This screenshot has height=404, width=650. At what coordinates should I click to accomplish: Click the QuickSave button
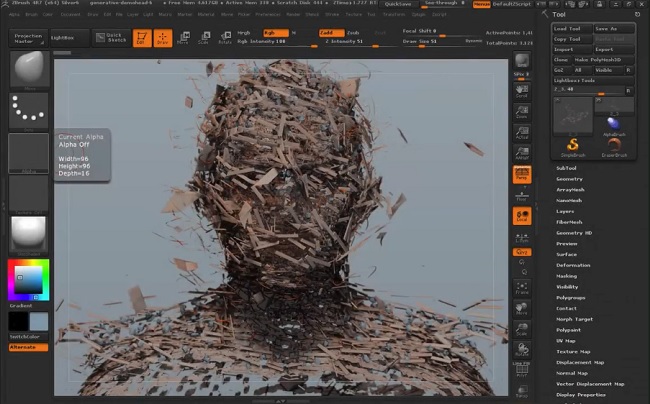(398, 4)
